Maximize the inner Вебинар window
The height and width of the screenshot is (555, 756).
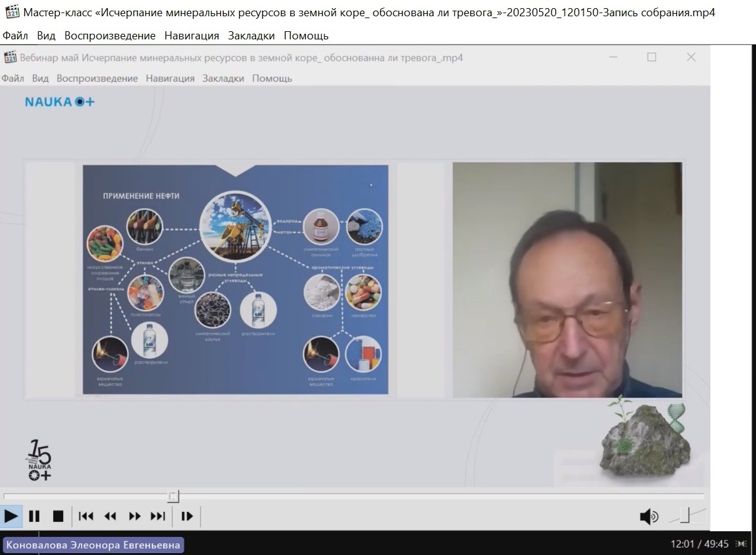click(652, 57)
